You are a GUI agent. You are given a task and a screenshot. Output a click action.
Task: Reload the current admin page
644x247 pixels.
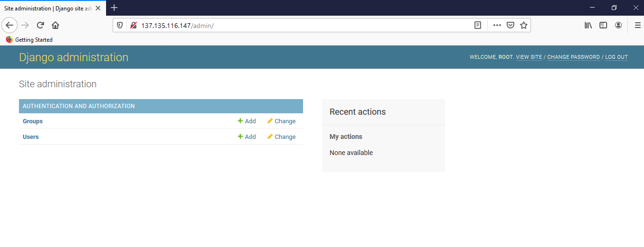40,25
